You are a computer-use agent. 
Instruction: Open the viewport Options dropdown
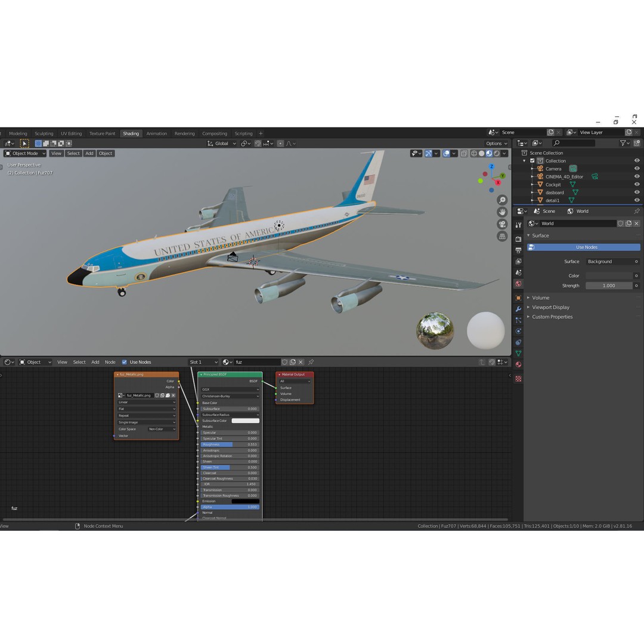pos(496,143)
